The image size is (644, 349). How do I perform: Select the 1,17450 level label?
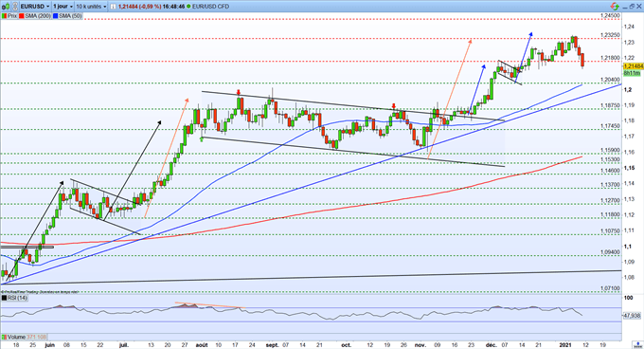click(610, 126)
